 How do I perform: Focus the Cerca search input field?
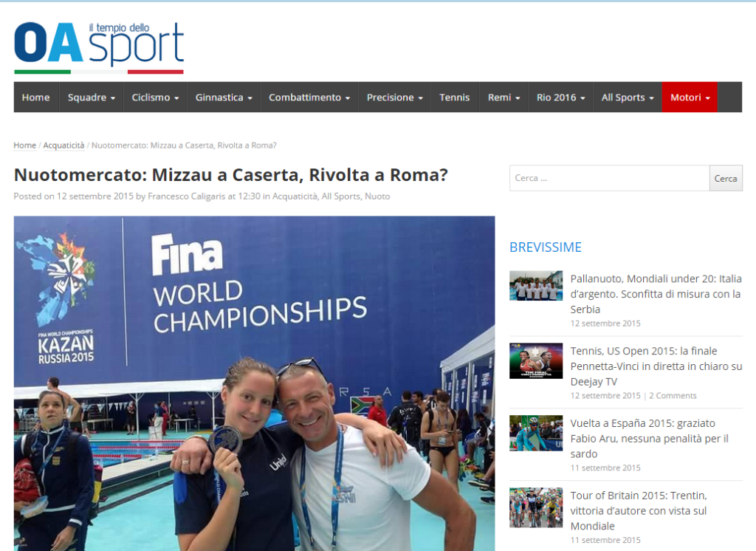click(x=609, y=178)
